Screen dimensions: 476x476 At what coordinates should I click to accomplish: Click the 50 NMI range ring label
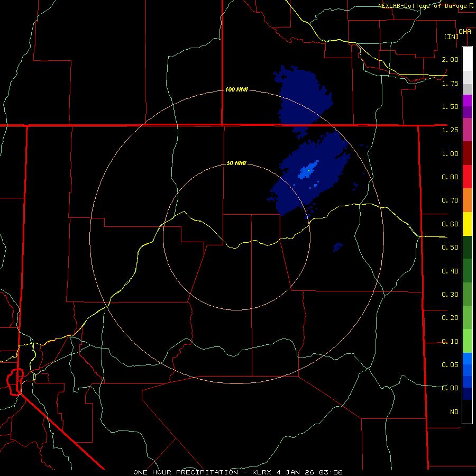coord(236,163)
